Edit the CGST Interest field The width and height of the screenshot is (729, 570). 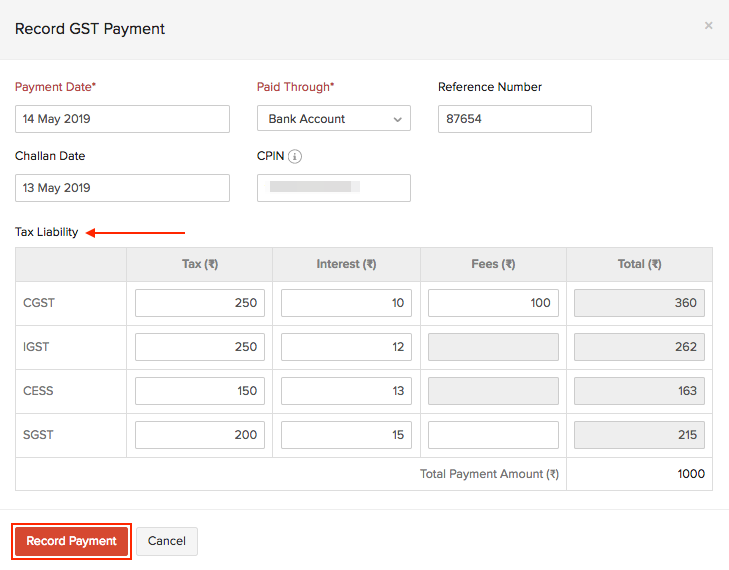click(x=346, y=303)
